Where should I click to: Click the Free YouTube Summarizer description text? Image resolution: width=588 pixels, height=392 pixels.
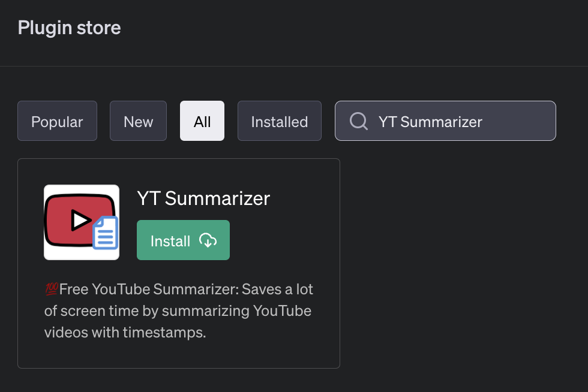[x=179, y=310]
